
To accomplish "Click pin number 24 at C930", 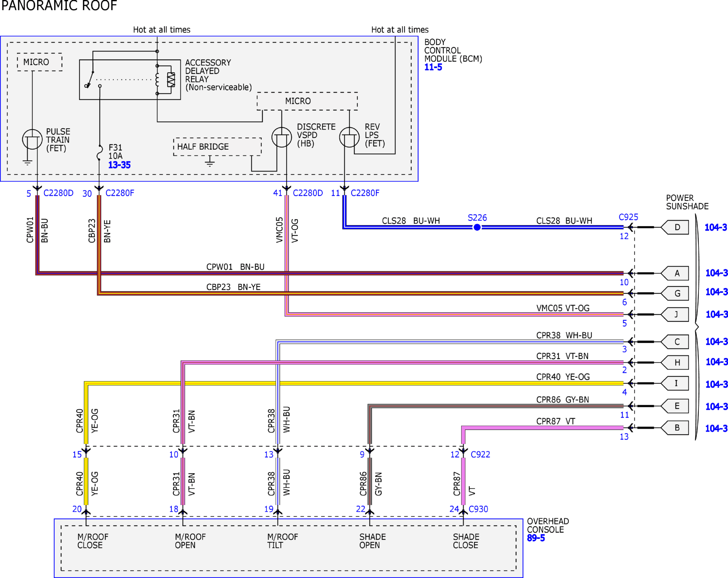I will click(454, 509).
